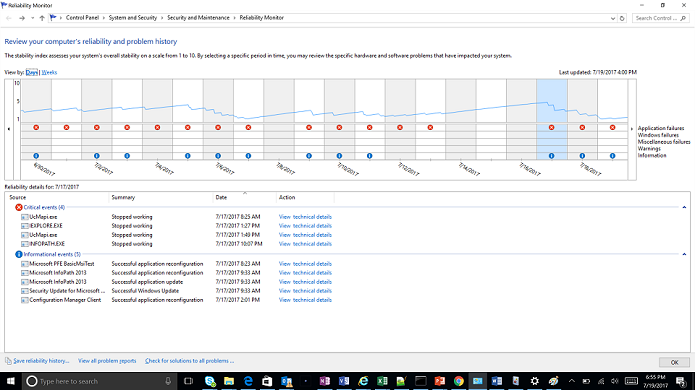The height and width of the screenshot is (390, 695).
Task: Navigate to Control Panel in breadcrumb
Action: pyautogui.click(x=82, y=18)
